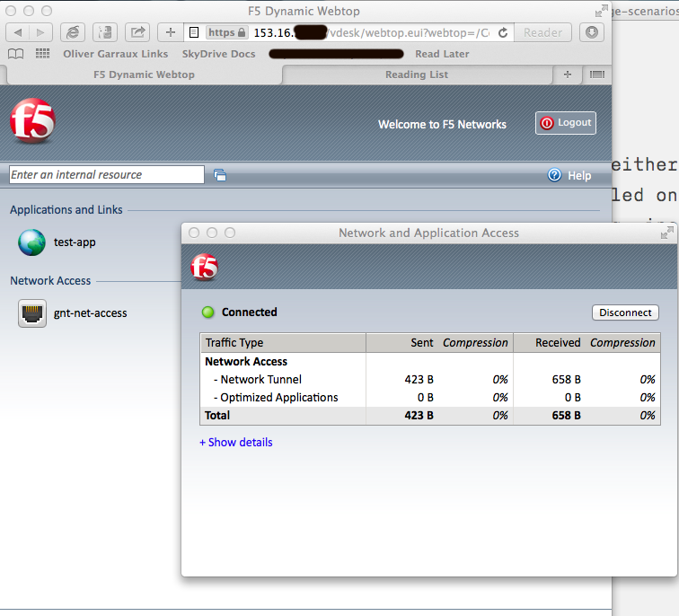Log out using the Logout button
The height and width of the screenshot is (616, 679).
566,123
